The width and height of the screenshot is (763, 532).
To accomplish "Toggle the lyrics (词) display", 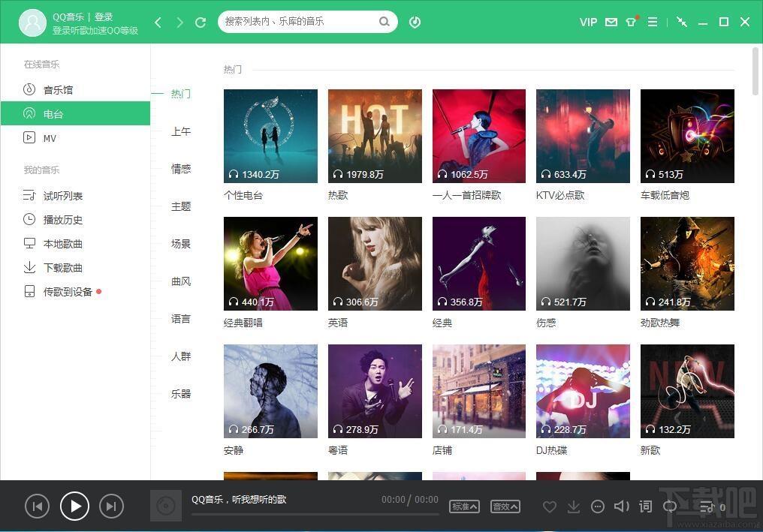I will [645, 506].
